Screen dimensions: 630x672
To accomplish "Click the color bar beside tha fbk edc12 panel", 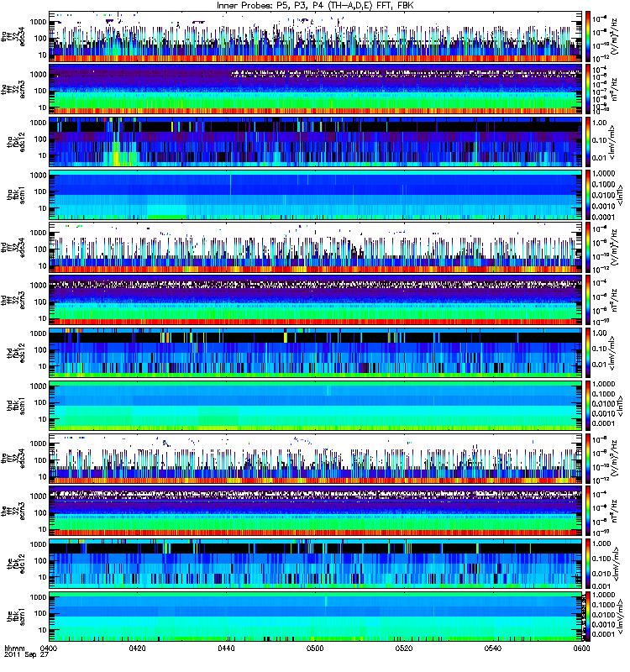I will (587, 142).
